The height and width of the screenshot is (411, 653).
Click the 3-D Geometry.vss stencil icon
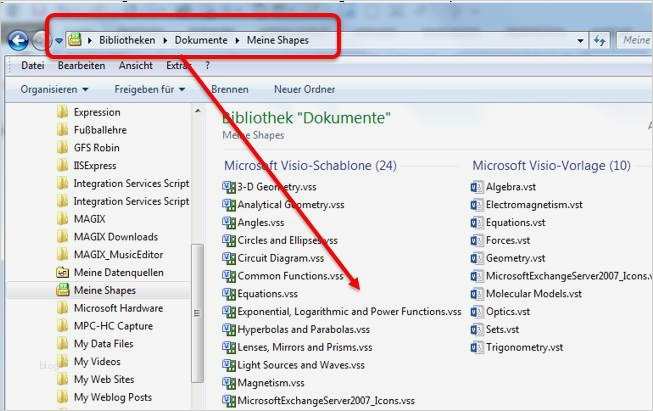(x=229, y=187)
